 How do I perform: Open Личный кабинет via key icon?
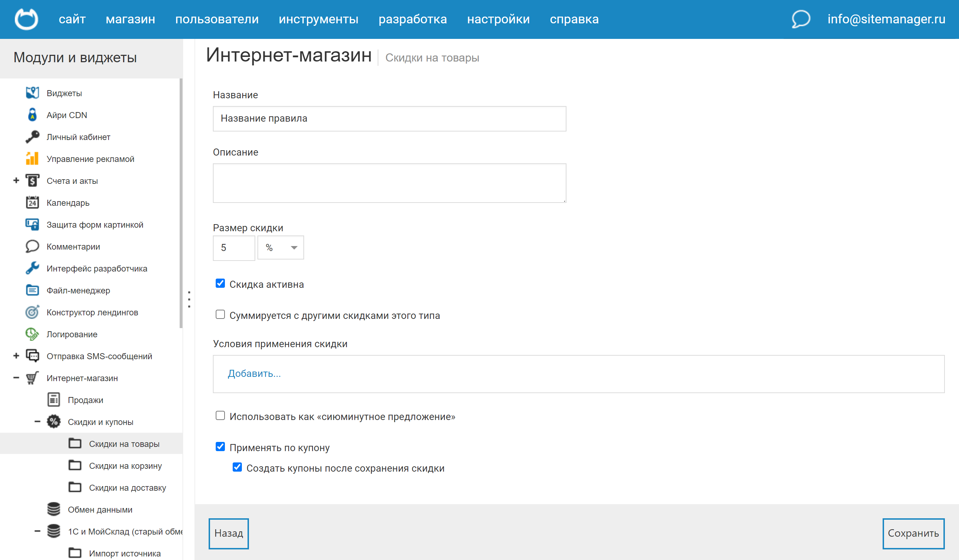(32, 136)
